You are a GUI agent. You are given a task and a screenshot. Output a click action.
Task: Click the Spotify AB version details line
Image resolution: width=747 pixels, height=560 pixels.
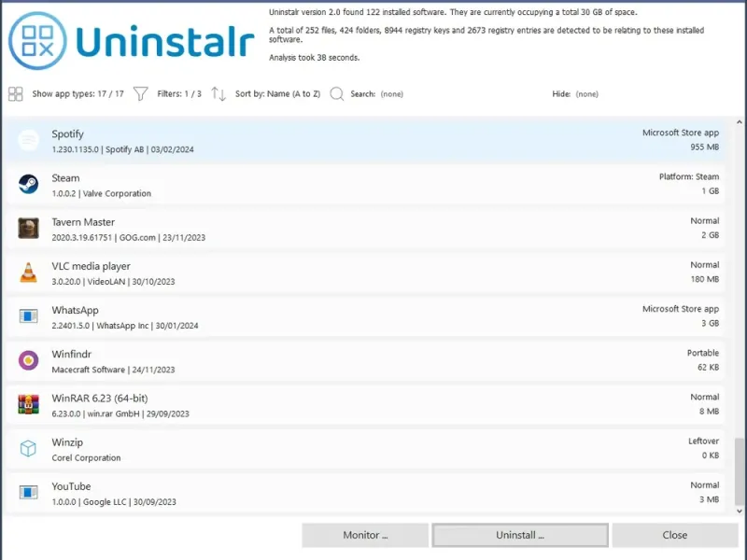point(123,149)
